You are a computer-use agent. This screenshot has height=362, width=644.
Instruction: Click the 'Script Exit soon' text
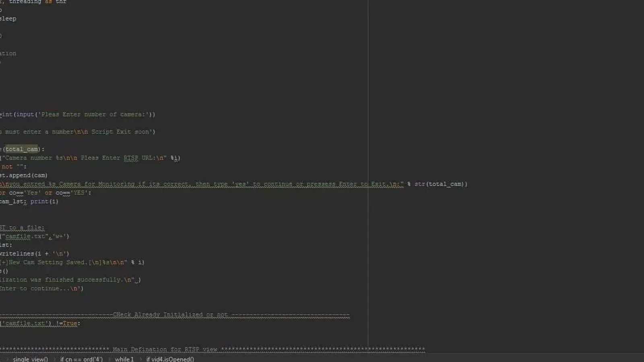121,132
